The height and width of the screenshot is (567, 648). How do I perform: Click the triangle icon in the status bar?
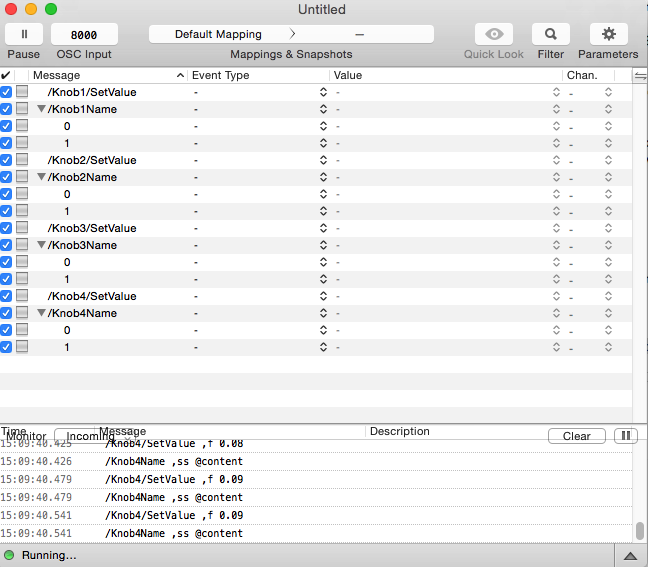pos(630,555)
